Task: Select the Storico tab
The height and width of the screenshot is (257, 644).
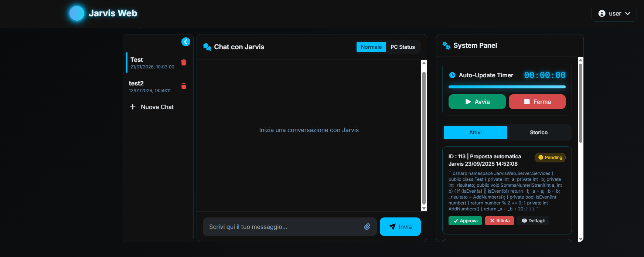Action: [x=539, y=132]
